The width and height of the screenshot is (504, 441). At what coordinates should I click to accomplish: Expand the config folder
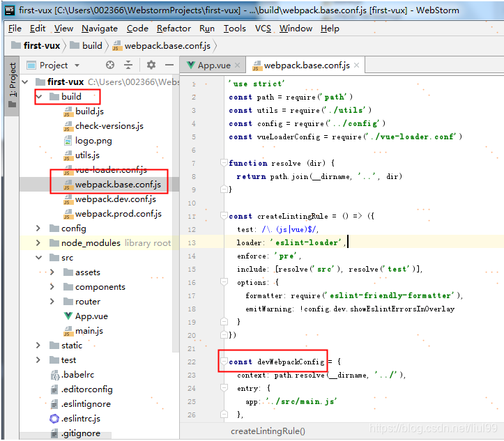click(38, 228)
